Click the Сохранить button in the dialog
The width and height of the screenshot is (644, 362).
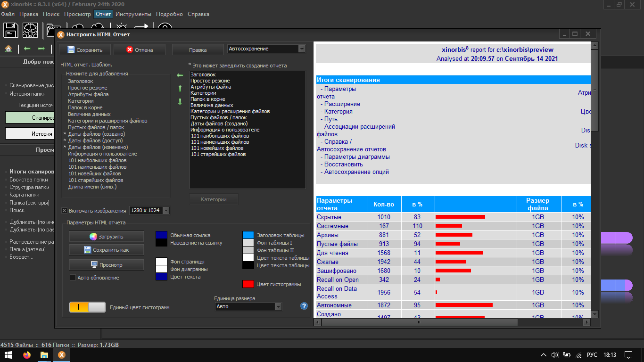[x=85, y=49]
